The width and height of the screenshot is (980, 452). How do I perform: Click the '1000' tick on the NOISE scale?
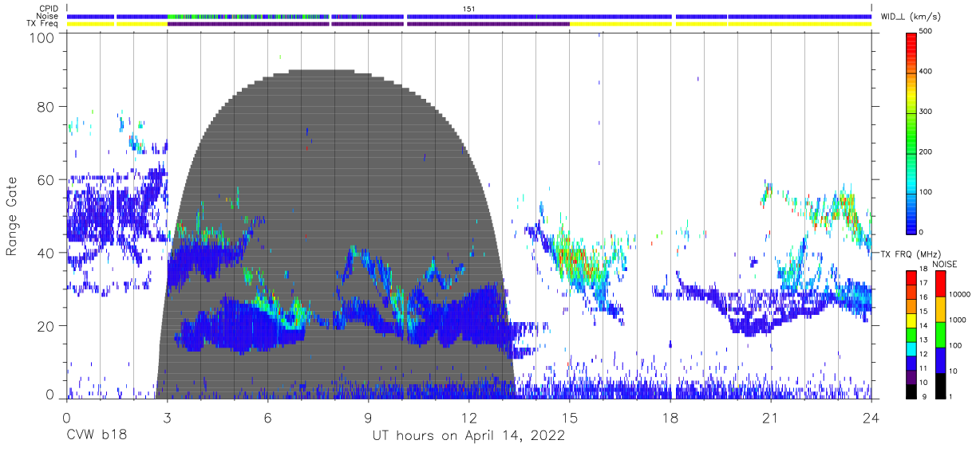point(958,320)
